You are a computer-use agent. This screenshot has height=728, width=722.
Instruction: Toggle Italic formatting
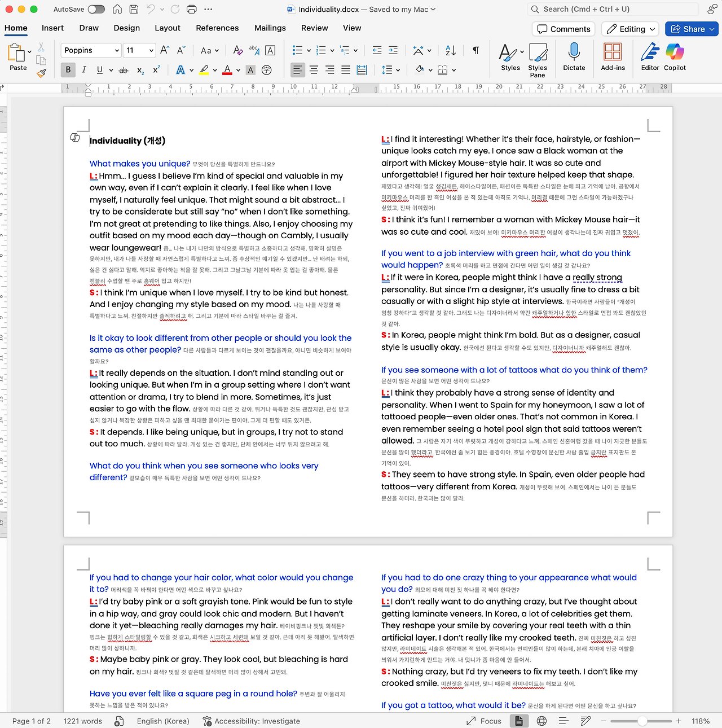coord(84,70)
